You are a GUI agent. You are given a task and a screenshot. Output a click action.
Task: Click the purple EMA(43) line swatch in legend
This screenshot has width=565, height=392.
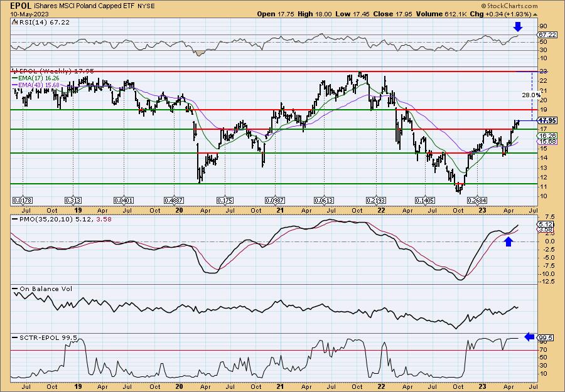pos(14,85)
